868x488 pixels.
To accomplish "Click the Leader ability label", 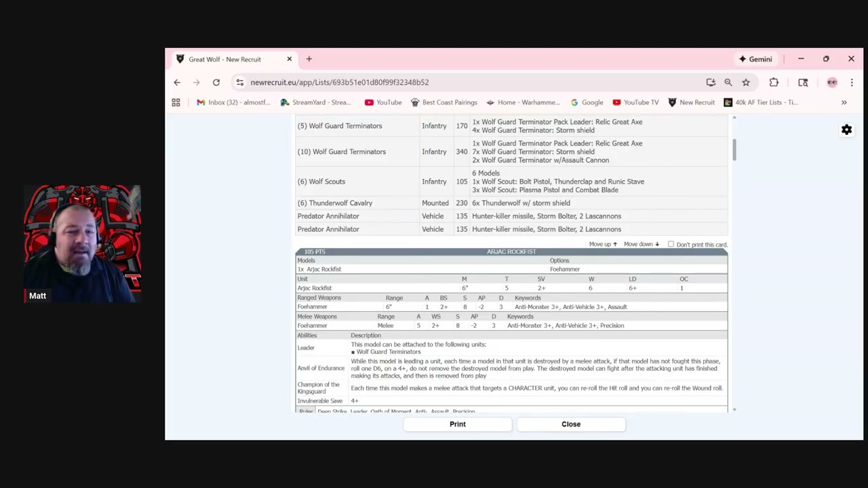I will point(306,348).
